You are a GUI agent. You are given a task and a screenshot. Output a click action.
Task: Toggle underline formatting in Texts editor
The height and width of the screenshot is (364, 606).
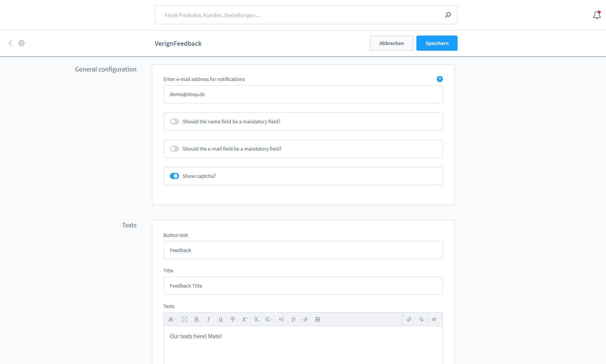221,319
